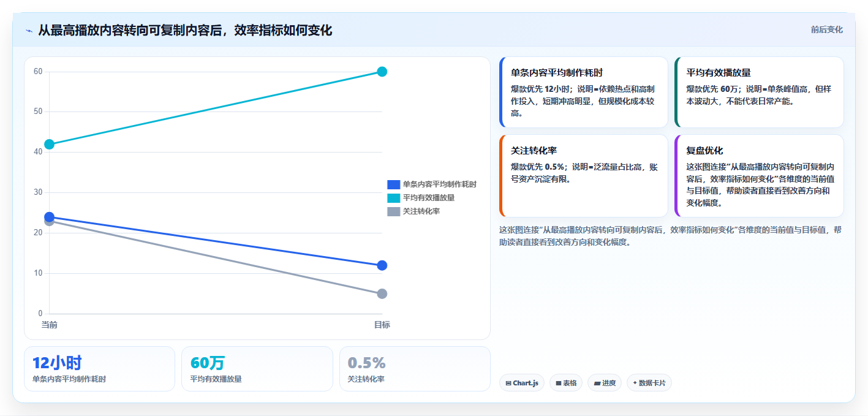Click the 前后变化 label in the header

point(826,29)
